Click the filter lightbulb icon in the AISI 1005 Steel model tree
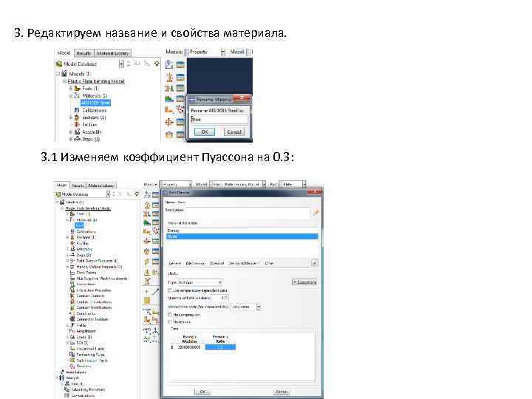Screen dimensions: 532x399 tap(157, 64)
